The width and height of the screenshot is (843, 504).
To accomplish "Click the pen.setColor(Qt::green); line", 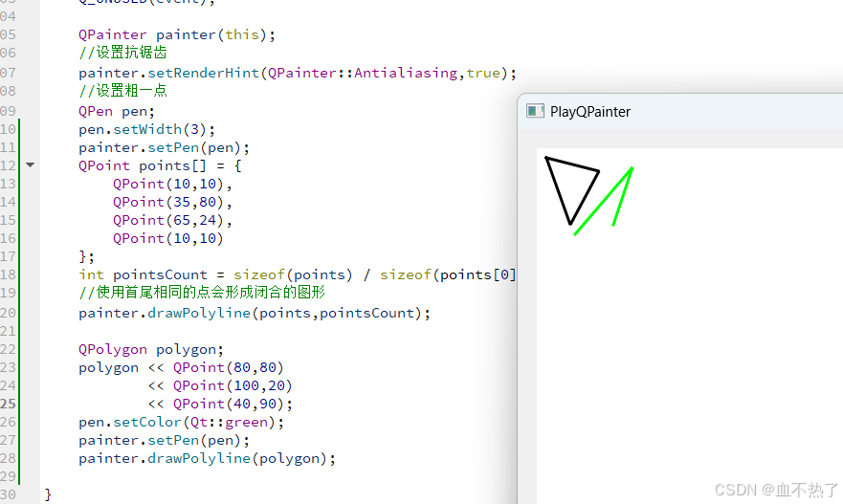I will [x=181, y=422].
